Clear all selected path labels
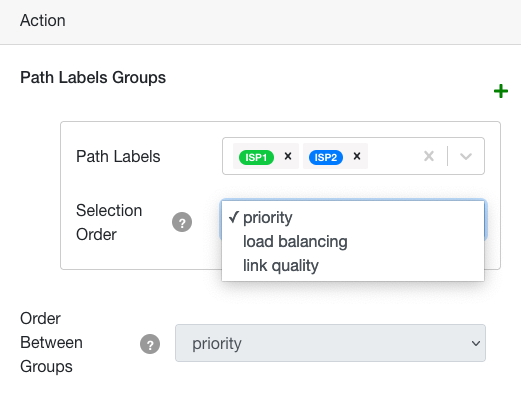Viewport: 522px width, 394px height. click(429, 156)
